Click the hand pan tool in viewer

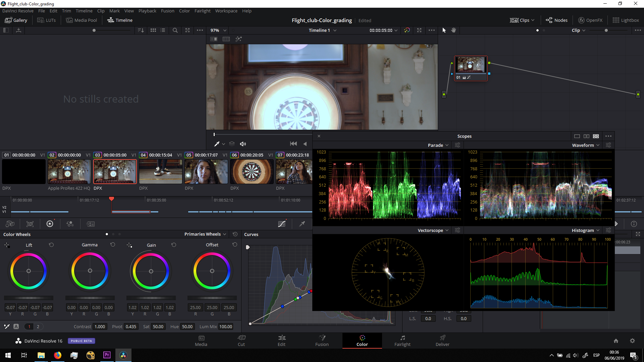click(453, 30)
